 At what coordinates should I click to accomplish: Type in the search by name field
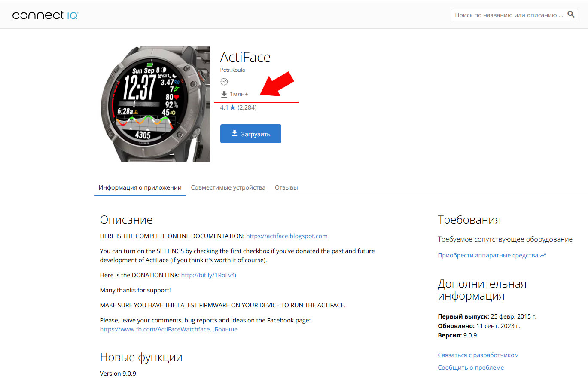click(509, 15)
